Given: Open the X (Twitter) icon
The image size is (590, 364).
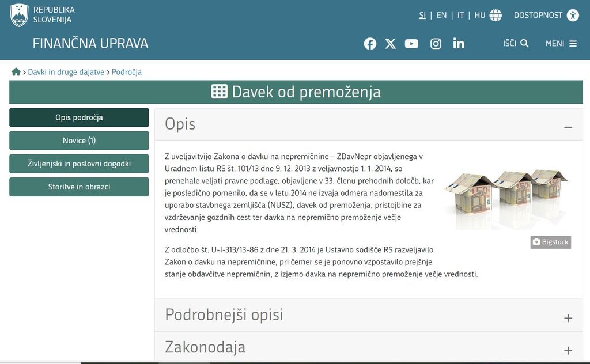Looking at the screenshot, I should [391, 44].
